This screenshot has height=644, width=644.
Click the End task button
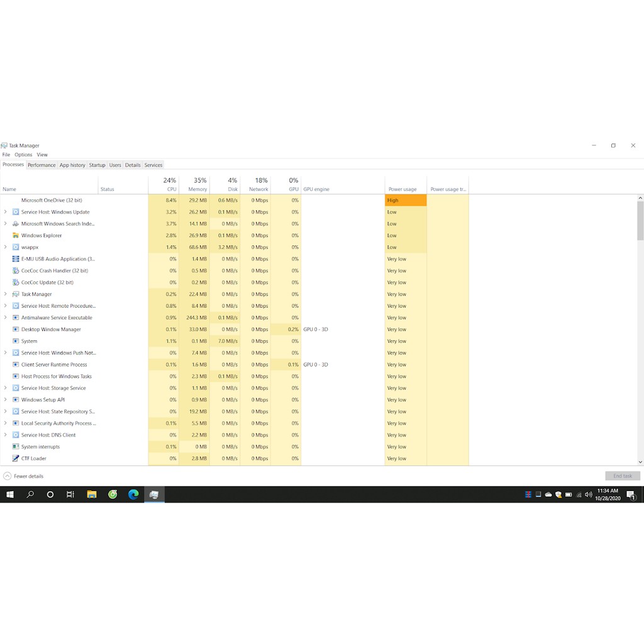622,476
